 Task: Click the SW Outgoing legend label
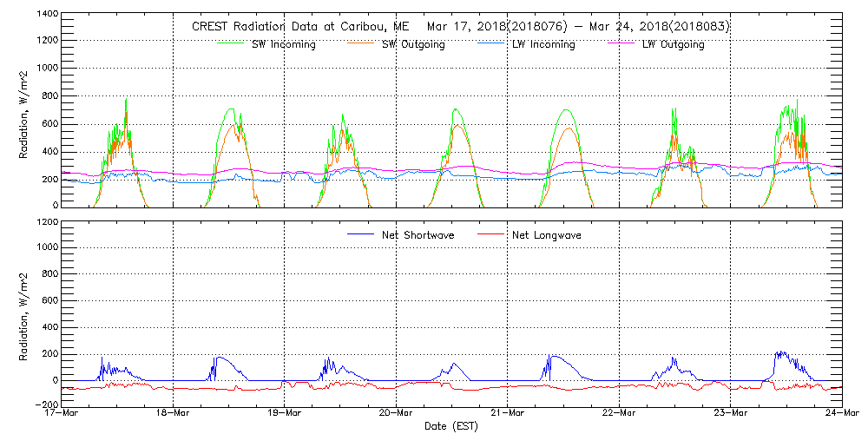(x=413, y=44)
